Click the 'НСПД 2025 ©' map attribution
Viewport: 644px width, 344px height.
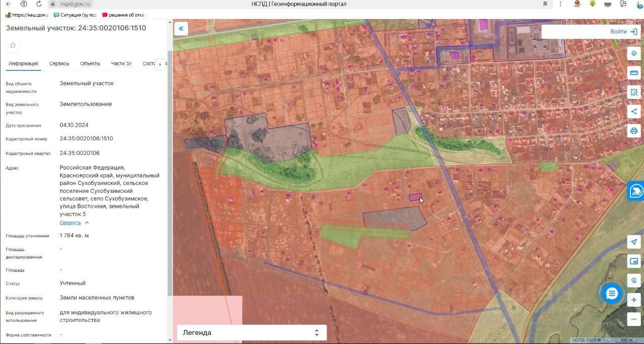(586, 340)
